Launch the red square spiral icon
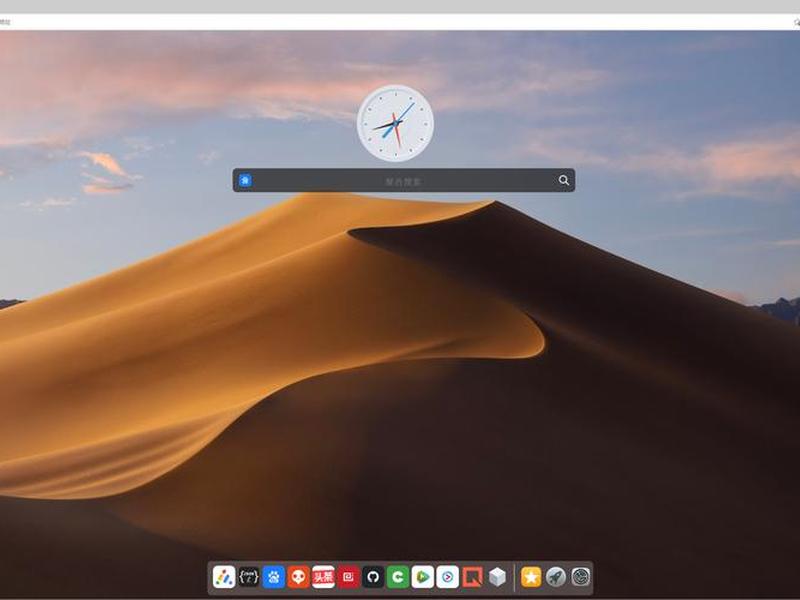 point(348,577)
